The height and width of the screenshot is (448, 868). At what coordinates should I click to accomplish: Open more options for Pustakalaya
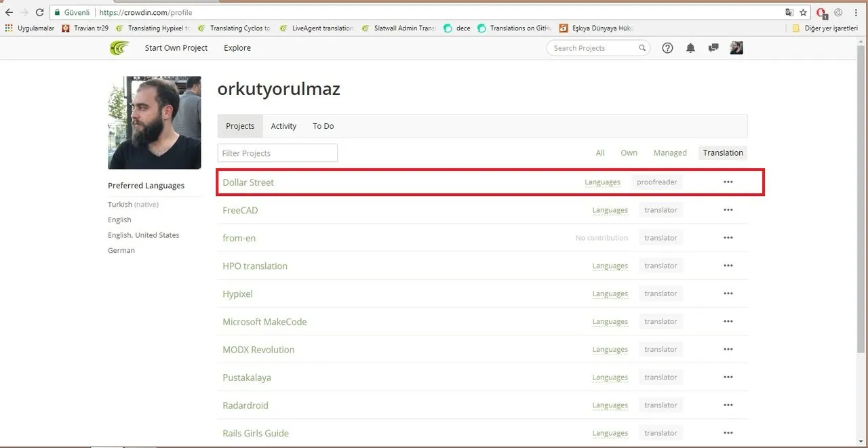pyautogui.click(x=728, y=377)
